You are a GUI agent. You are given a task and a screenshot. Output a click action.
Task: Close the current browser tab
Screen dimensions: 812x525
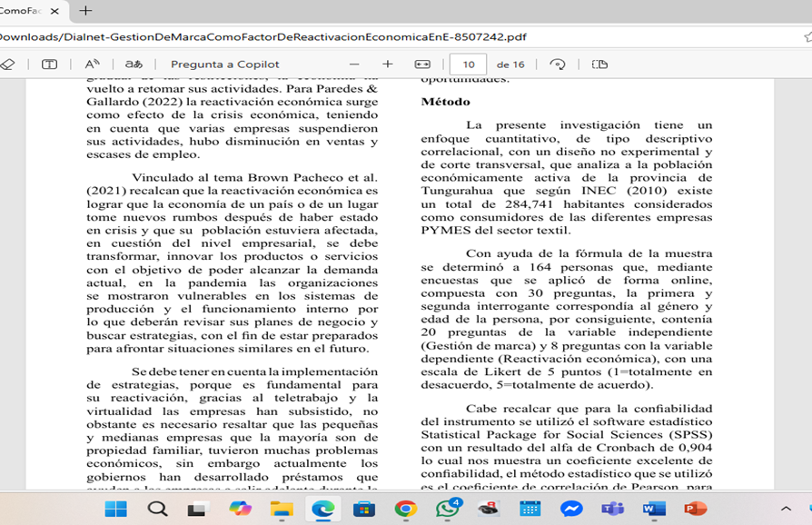[54, 10]
